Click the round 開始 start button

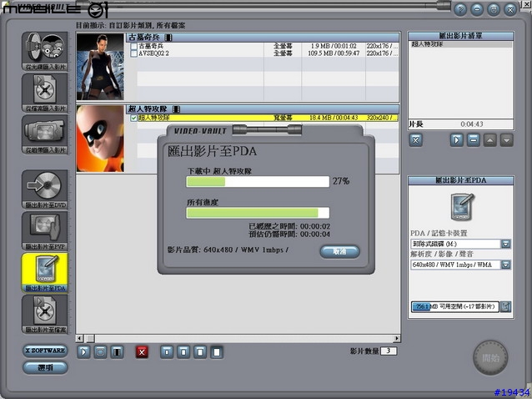pos(490,358)
